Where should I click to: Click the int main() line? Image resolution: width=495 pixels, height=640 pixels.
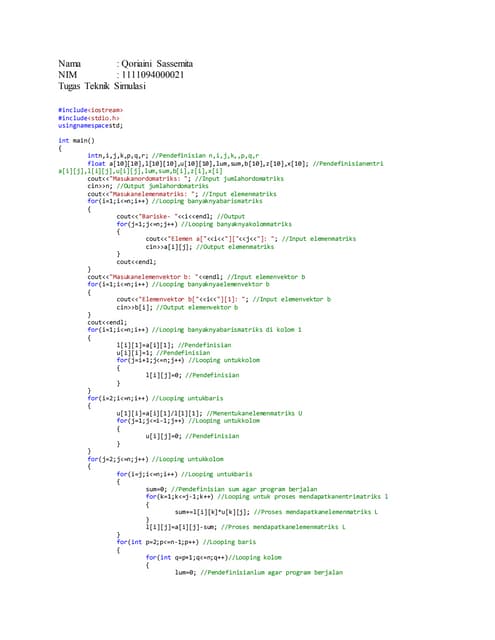(76, 141)
